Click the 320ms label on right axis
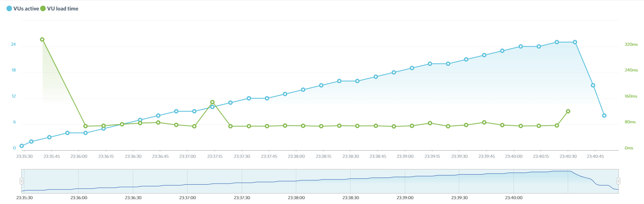Image resolution: width=644 pixels, height=204 pixels. (x=631, y=45)
